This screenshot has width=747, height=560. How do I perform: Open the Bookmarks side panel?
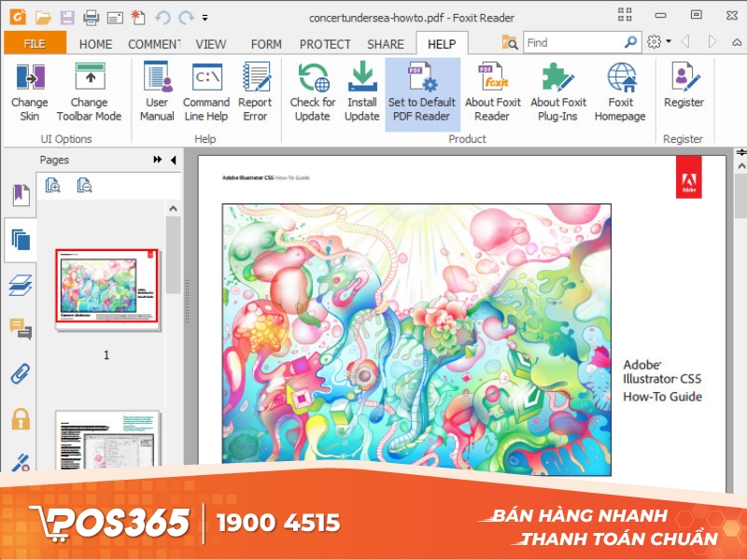point(21,195)
